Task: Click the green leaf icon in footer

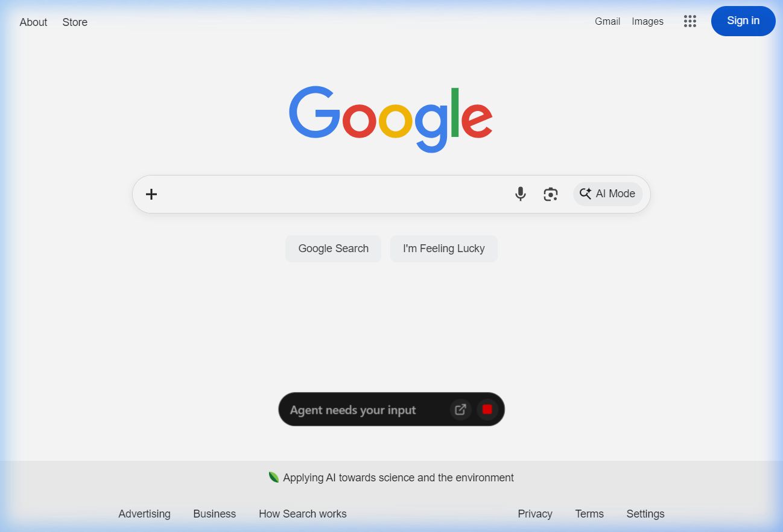Action: click(x=274, y=477)
